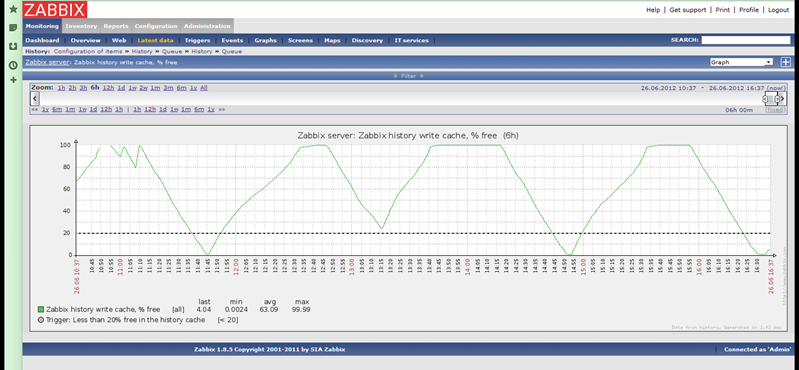The height and width of the screenshot is (370, 799).
Task: Click the Zabbix server host link
Action: pos(48,62)
